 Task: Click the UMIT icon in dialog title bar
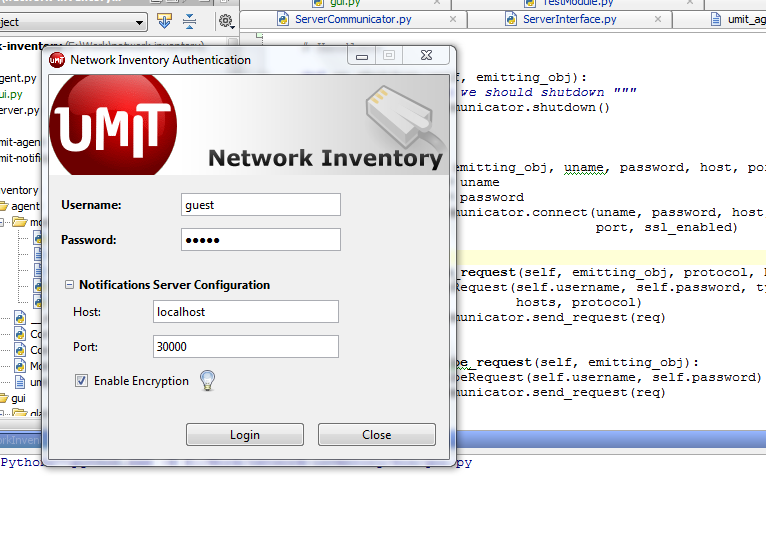pos(57,60)
